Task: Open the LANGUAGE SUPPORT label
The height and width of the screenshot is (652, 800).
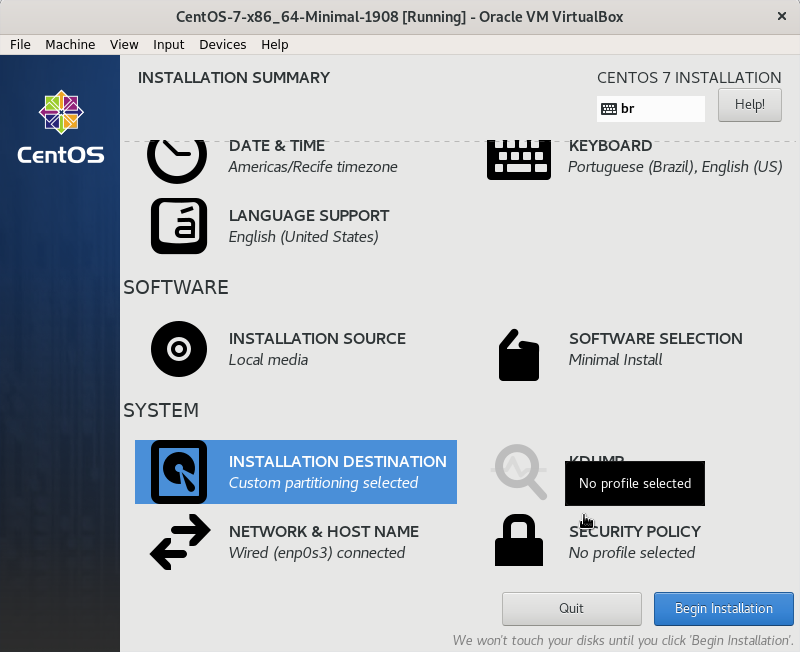Action: (309, 216)
